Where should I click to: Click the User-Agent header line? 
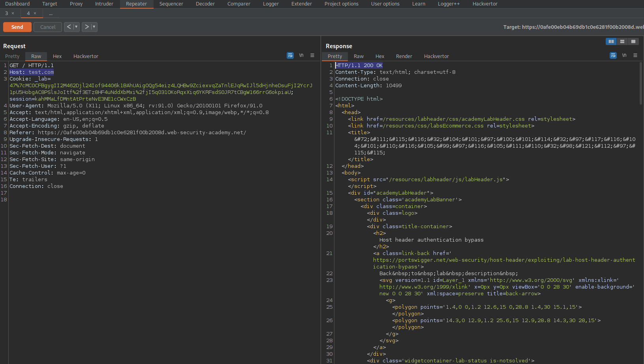[x=136, y=105]
